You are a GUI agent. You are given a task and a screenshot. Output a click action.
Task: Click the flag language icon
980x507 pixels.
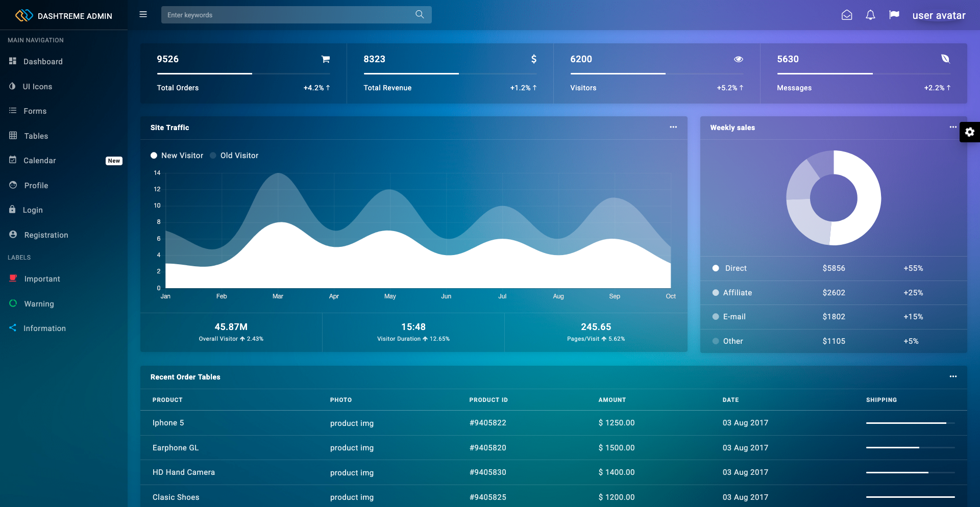894,15
